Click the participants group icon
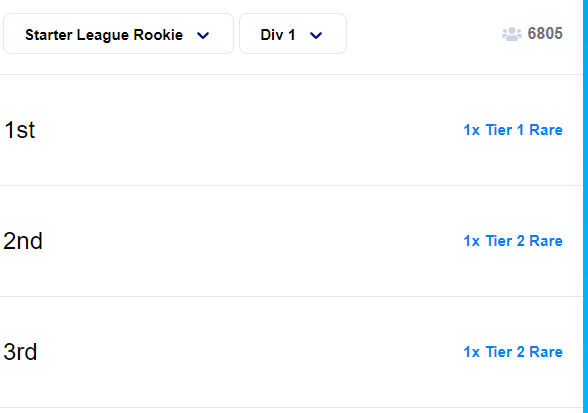The image size is (588, 413). (x=512, y=34)
